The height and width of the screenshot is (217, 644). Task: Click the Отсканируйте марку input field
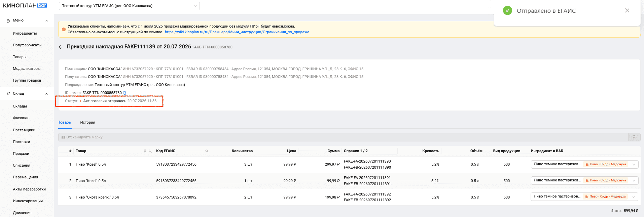point(343,137)
